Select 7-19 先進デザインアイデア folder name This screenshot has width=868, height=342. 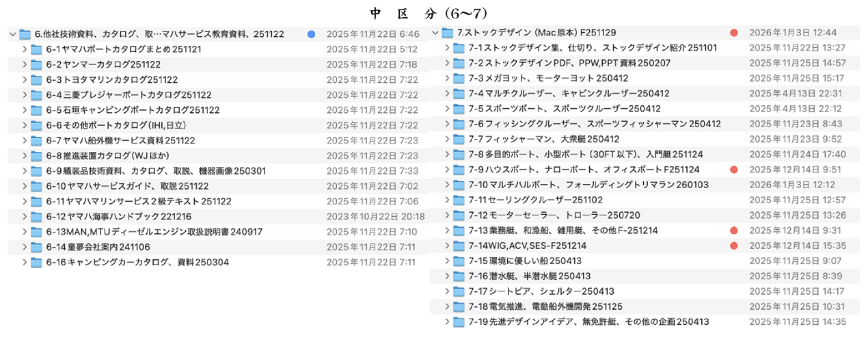[588, 321]
